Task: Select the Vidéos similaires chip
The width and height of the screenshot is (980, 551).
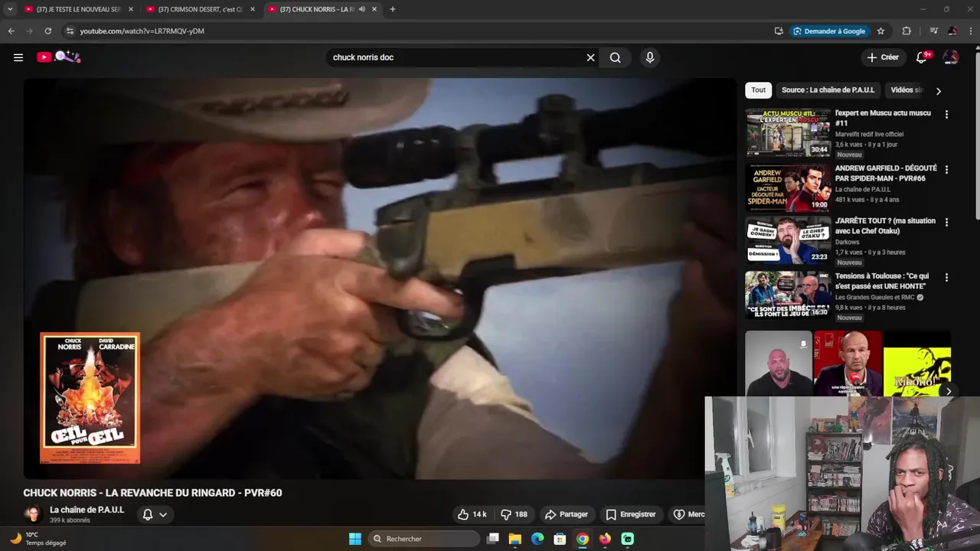Action: [906, 90]
